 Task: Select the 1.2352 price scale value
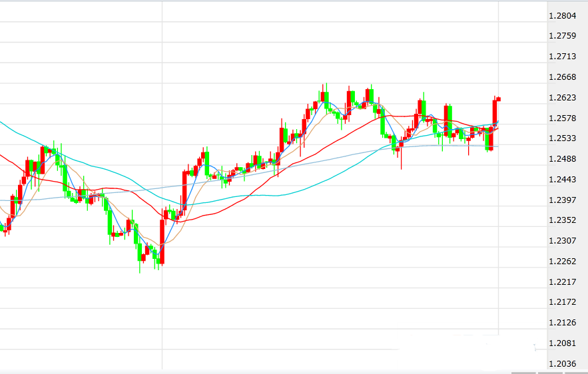562,220
